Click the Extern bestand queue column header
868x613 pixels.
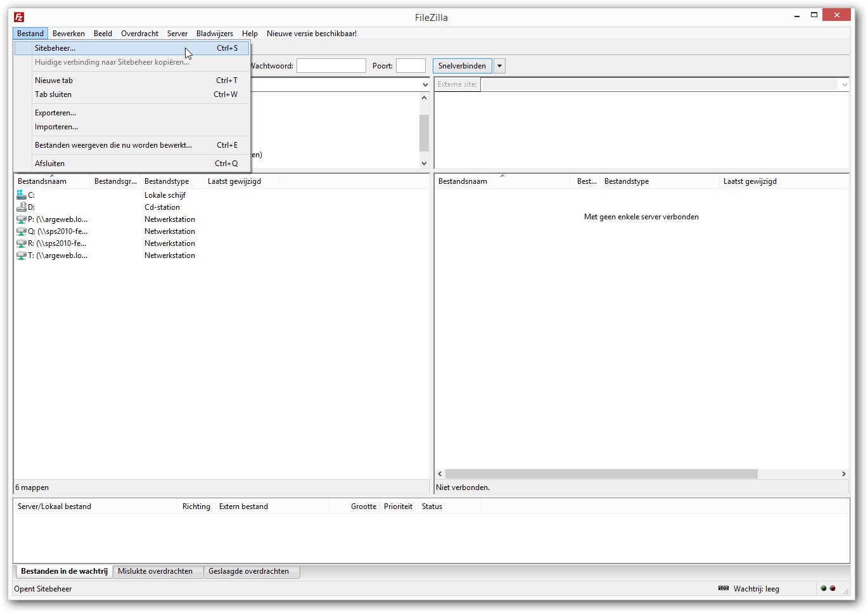pyautogui.click(x=272, y=507)
